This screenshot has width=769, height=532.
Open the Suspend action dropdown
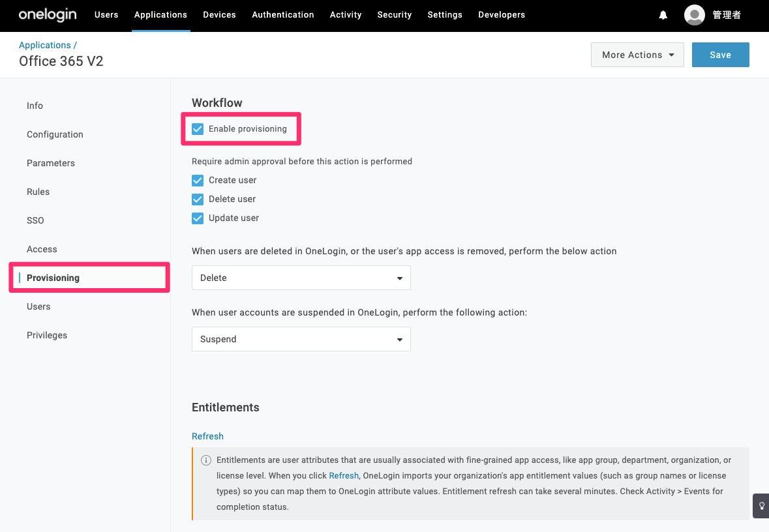point(301,339)
